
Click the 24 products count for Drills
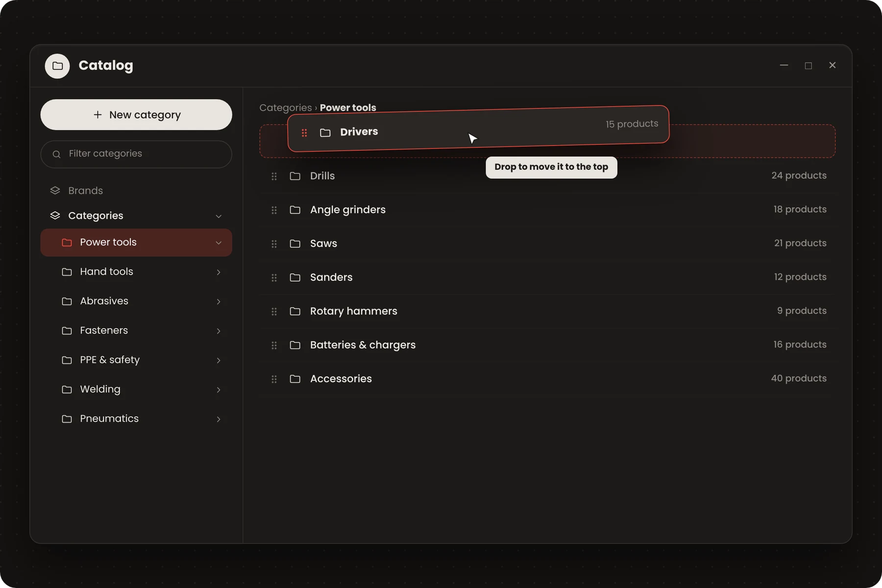tap(799, 175)
